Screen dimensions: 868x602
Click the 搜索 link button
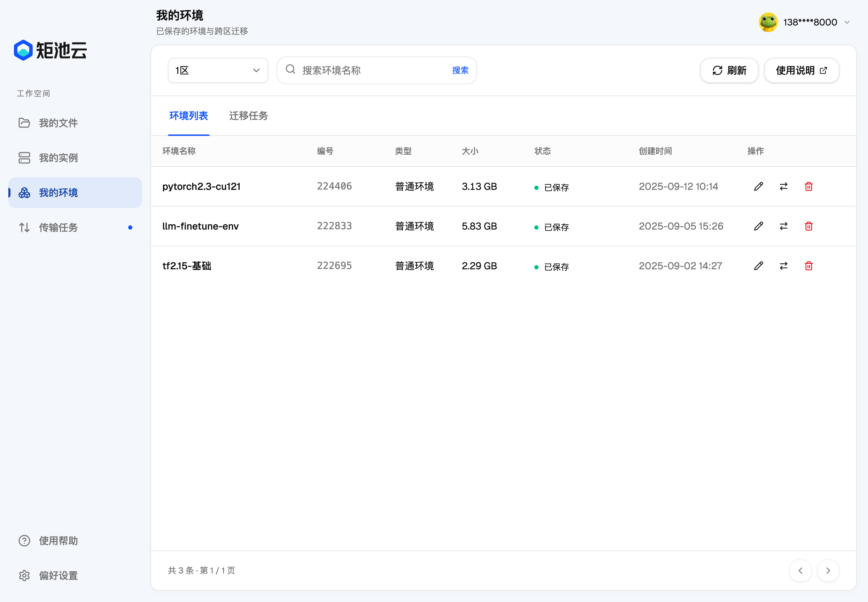point(460,70)
